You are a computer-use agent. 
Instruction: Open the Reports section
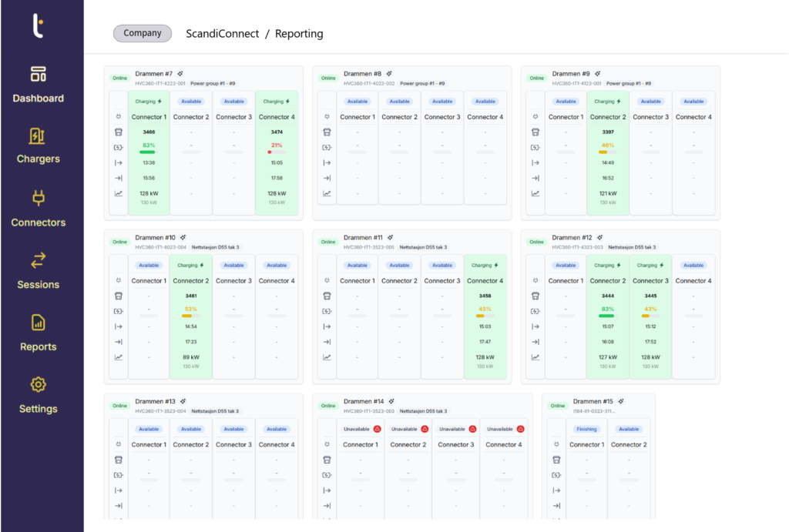click(39, 333)
